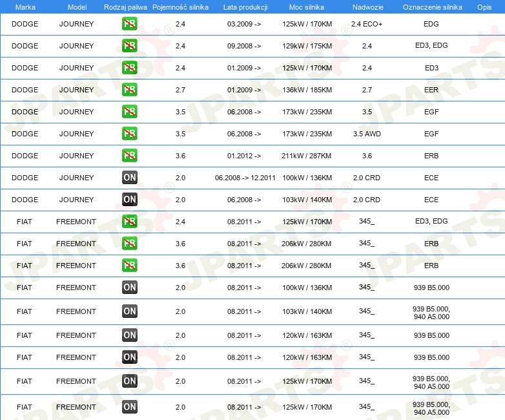Select '939 B5.000, 940 A5.000' in 103kW row
Image resolution: width=505 pixels, height=420 pixels.
click(x=431, y=313)
